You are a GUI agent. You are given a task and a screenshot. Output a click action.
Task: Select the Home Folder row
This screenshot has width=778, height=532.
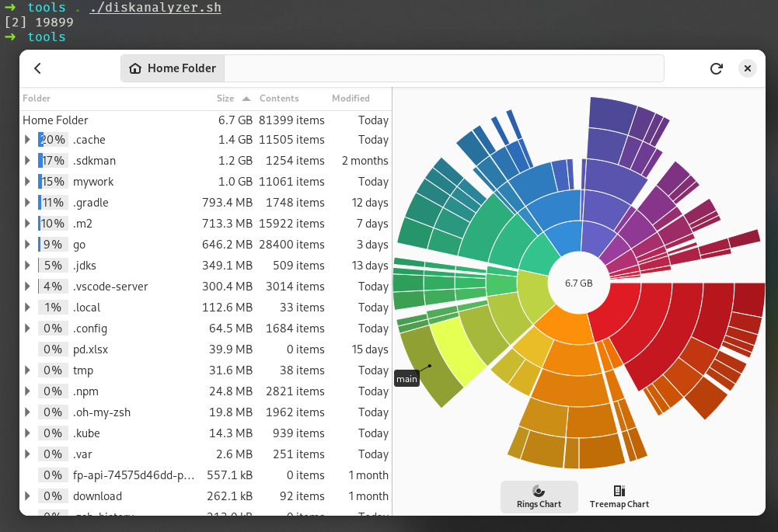[x=205, y=120]
